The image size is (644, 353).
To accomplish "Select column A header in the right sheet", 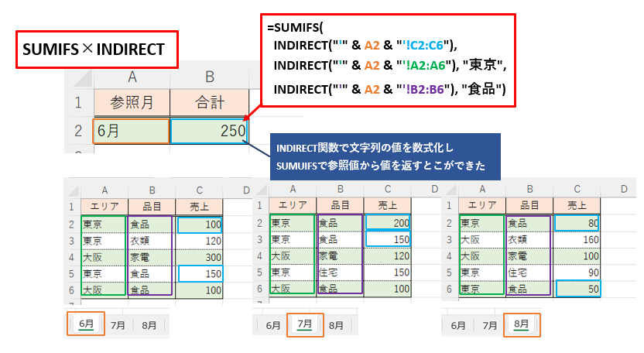I will pos(482,189).
